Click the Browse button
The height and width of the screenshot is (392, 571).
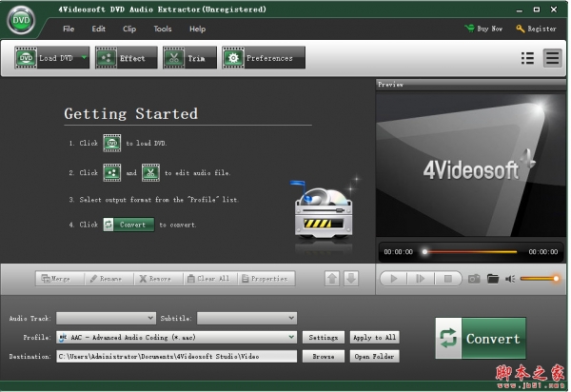tap(324, 357)
